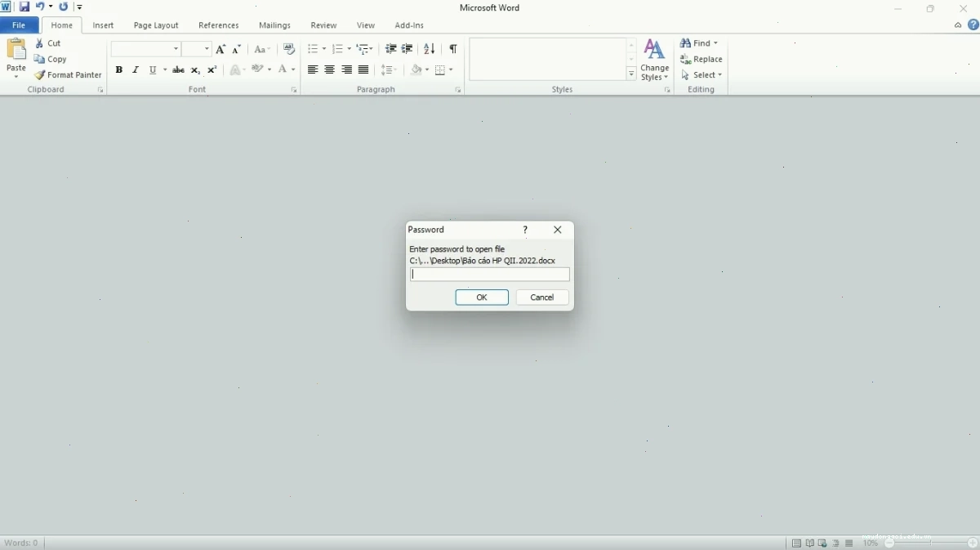Screen dimensions: 980x550
Task: Justify text alignment
Action: (x=364, y=70)
